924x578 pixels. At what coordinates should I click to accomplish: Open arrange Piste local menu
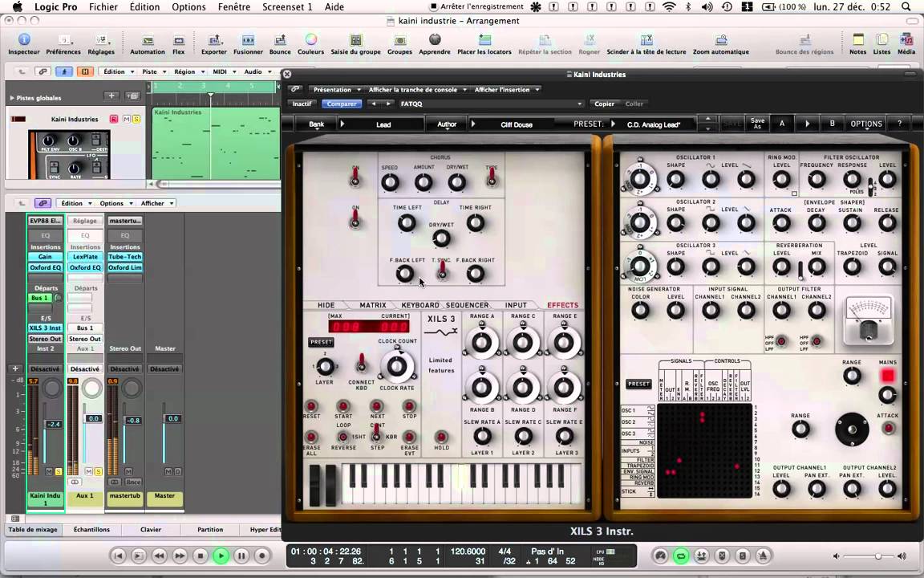pos(152,71)
